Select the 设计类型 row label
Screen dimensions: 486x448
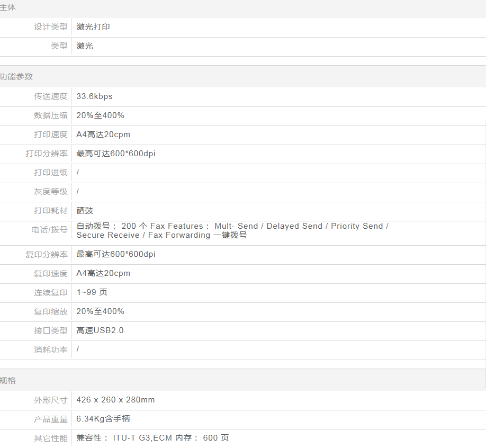(x=51, y=27)
